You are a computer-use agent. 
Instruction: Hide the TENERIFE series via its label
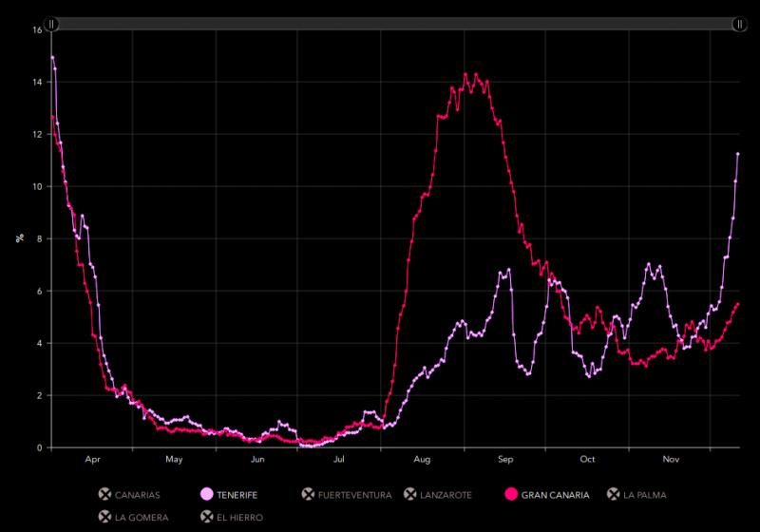click(237, 495)
